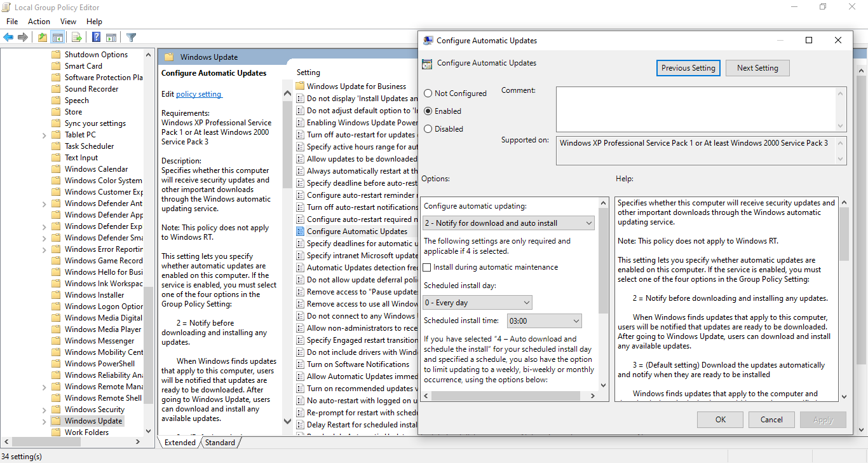Select the Task Scheduler tree item
The image size is (868, 463).
tap(90, 146)
